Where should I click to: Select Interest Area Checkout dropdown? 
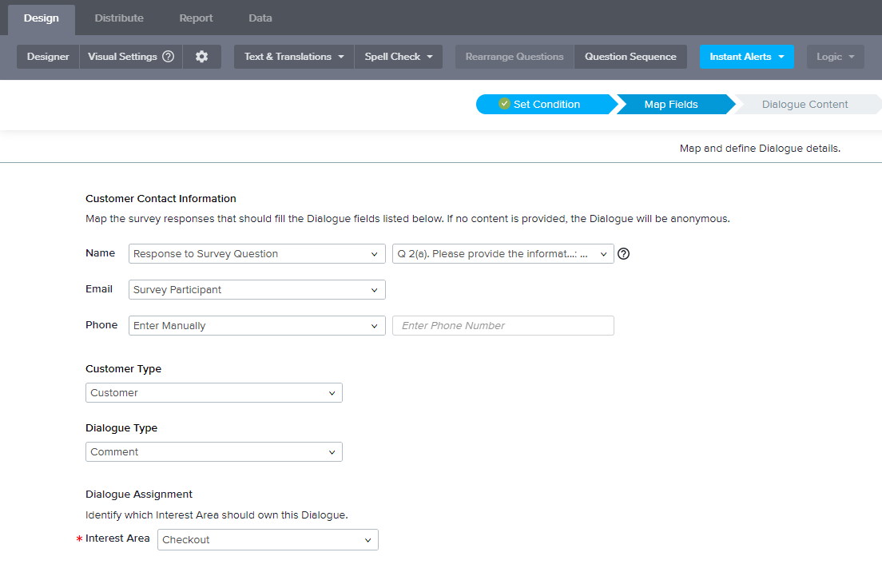[x=268, y=540]
